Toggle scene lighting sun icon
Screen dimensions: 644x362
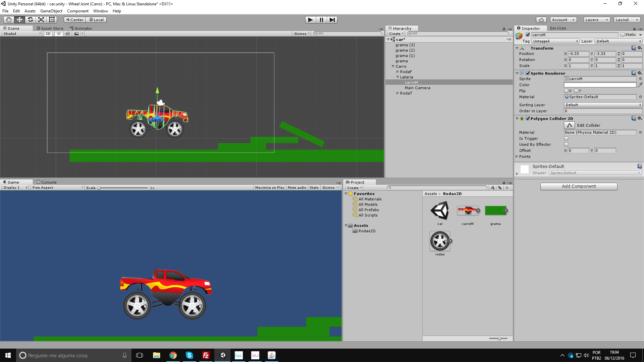click(59, 34)
